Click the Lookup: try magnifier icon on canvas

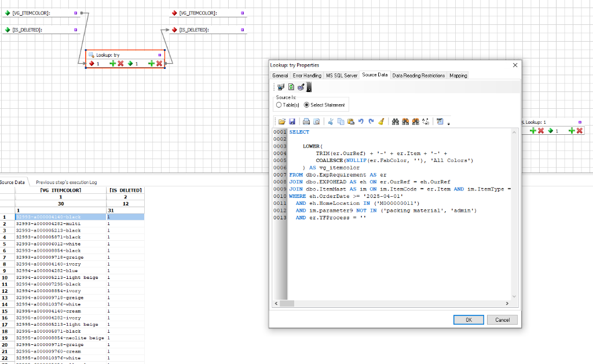coord(91,55)
